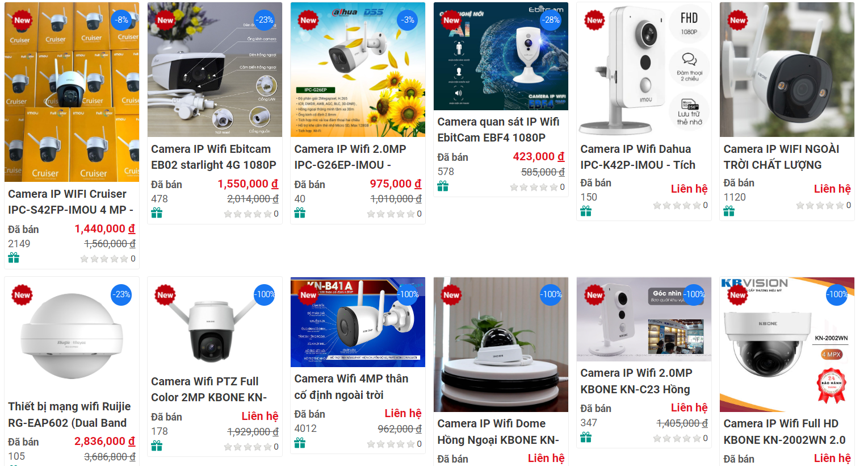Open the KBVISION KN-2002WN dome camera image

(x=787, y=344)
